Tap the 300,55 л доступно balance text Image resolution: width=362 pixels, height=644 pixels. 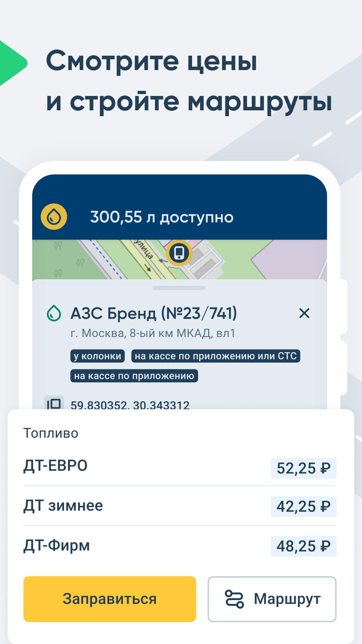(162, 217)
